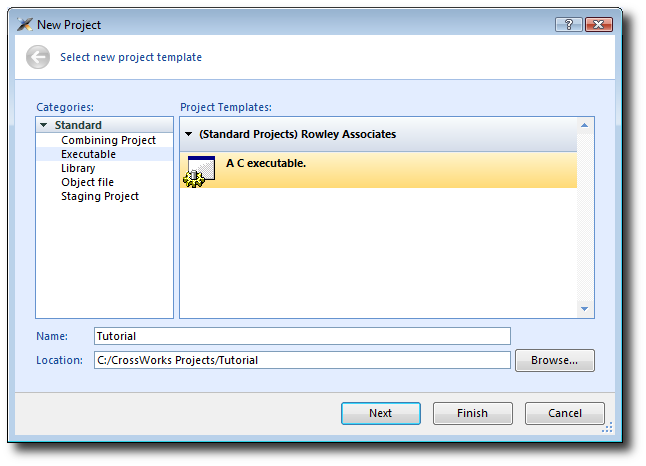Click into the Name input field

[302, 336]
